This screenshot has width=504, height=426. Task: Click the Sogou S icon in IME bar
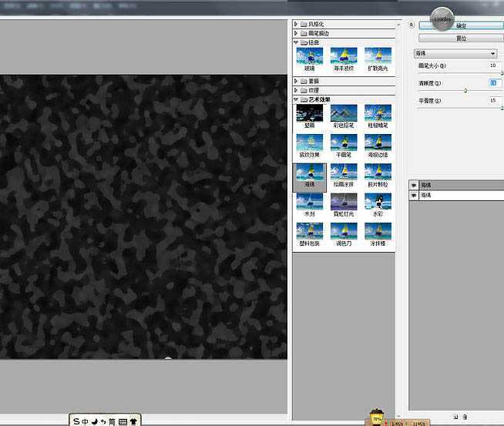coord(76,421)
